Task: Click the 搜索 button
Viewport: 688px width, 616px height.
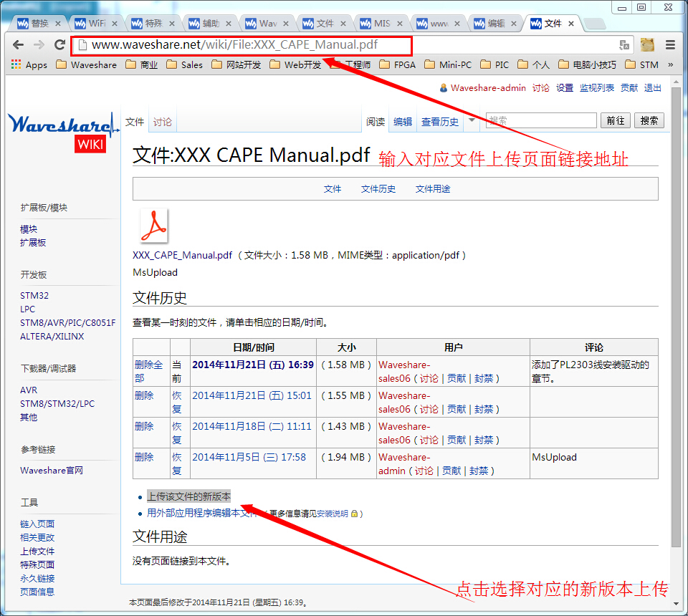Action: click(649, 120)
